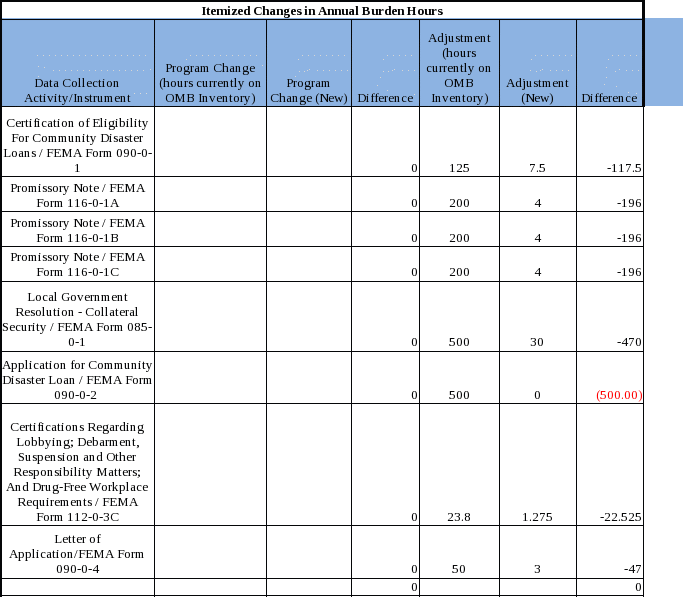
Task: Select Program Change Difference 0 in Certification of Eligibility row
Action: click(x=414, y=168)
